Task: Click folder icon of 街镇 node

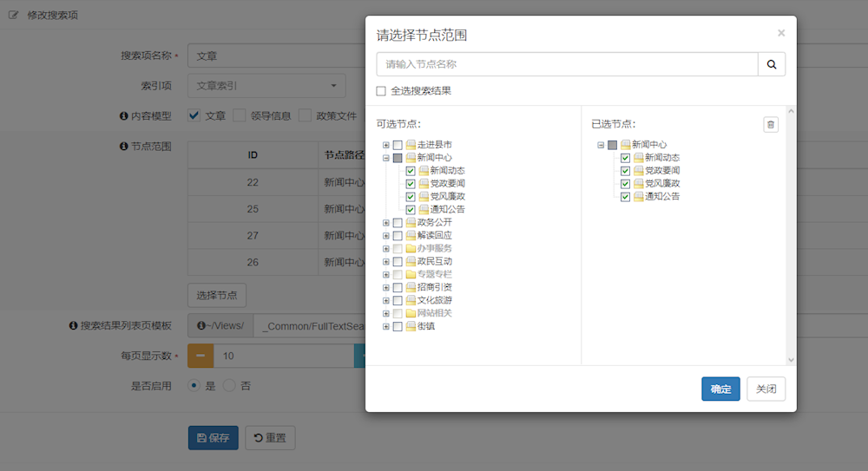Action: click(411, 326)
